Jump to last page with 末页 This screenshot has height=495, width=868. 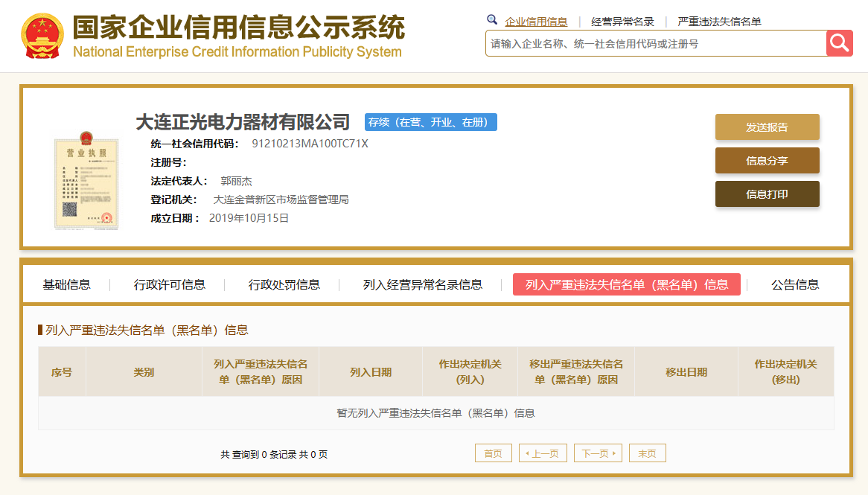point(647,453)
